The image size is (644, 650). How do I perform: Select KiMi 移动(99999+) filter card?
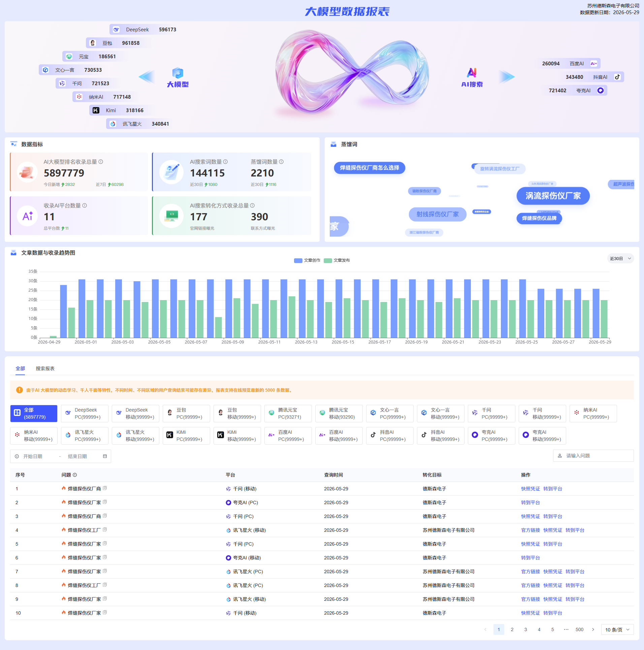pos(237,436)
